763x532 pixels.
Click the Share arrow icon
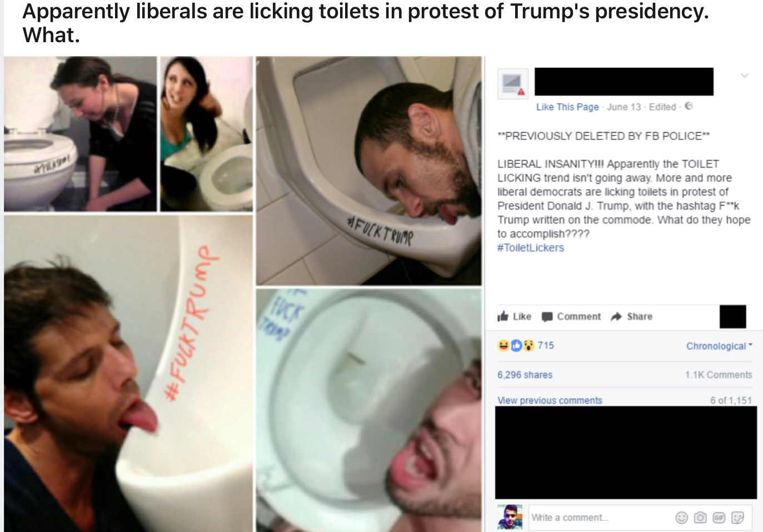coord(616,317)
